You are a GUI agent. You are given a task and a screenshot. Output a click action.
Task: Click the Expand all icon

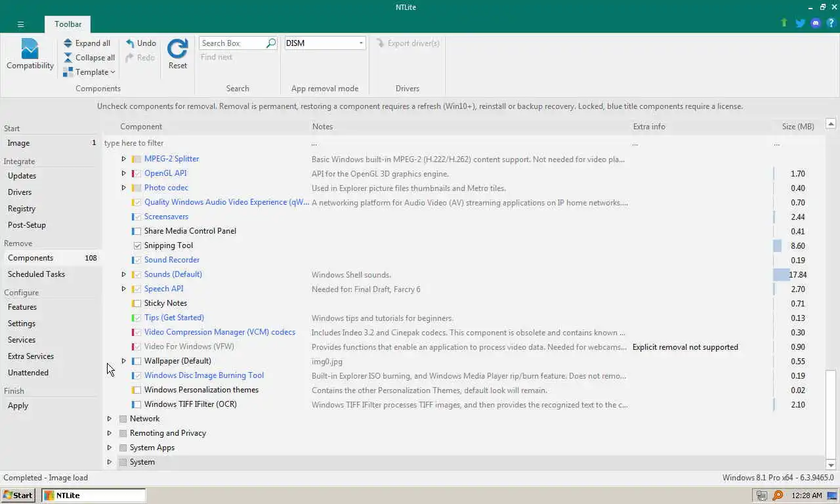tap(68, 43)
